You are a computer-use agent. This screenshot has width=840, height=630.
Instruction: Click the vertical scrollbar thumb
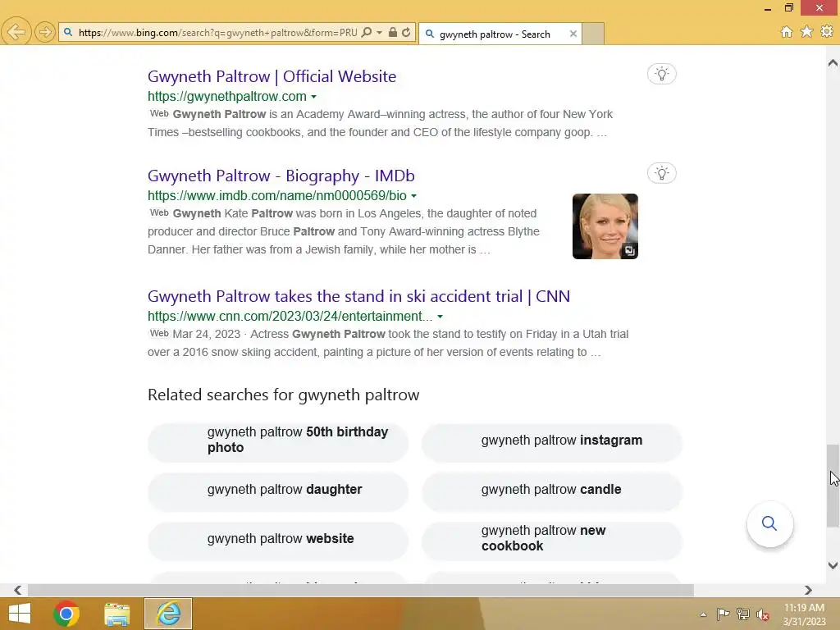833,486
